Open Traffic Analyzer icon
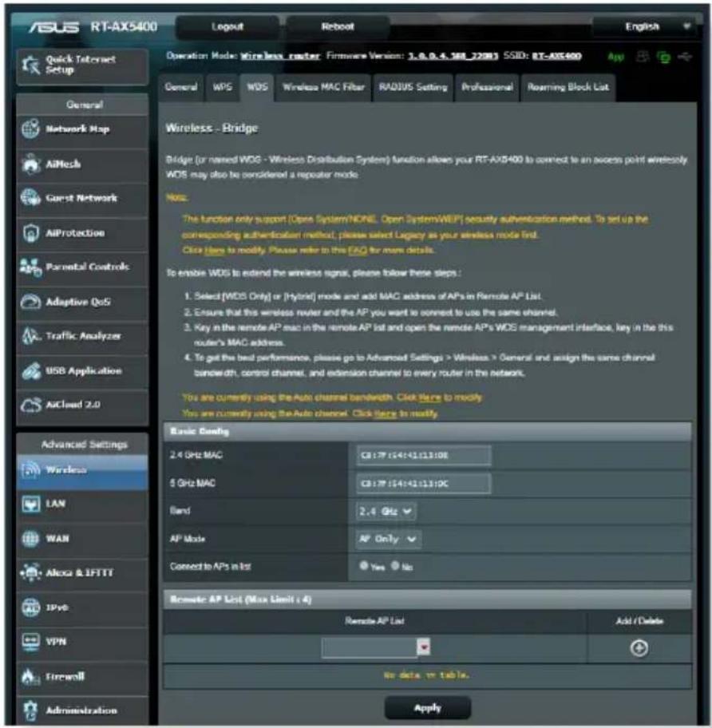This screenshot has width=712, height=728. click(31, 336)
